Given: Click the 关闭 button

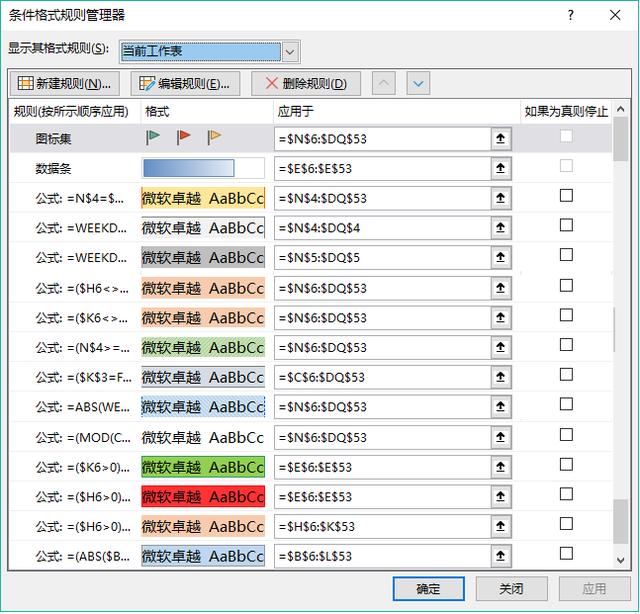Looking at the screenshot, I should click(x=511, y=589).
